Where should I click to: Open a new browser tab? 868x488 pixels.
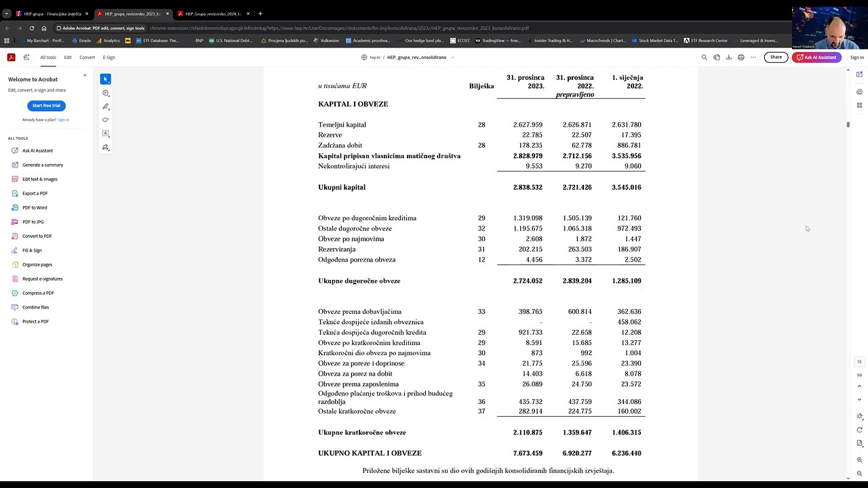[x=260, y=14]
